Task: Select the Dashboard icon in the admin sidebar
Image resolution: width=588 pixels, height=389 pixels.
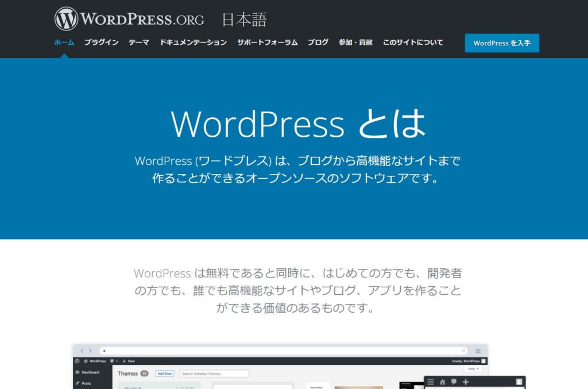Action: coord(78,372)
